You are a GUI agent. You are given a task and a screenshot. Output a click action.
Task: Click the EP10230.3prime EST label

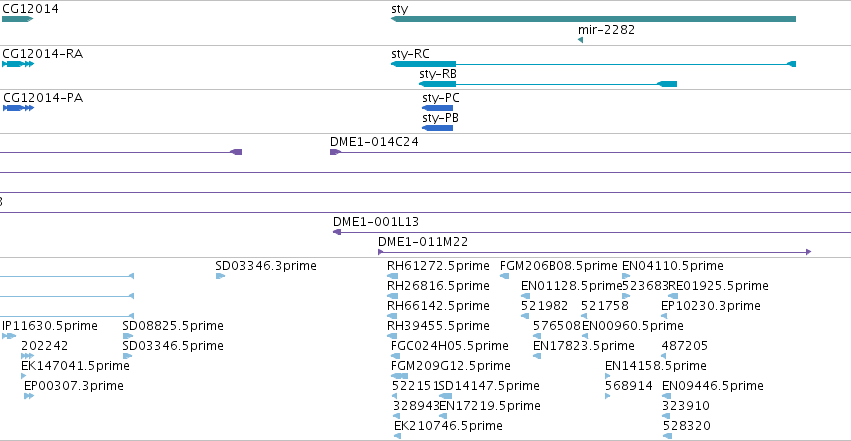pyautogui.click(x=710, y=306)
